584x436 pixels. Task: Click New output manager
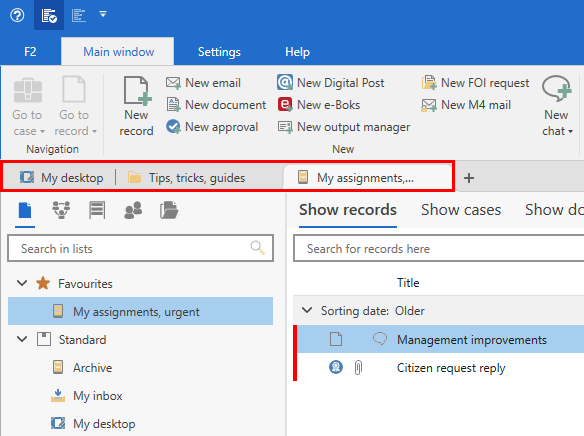pos(344,127)
